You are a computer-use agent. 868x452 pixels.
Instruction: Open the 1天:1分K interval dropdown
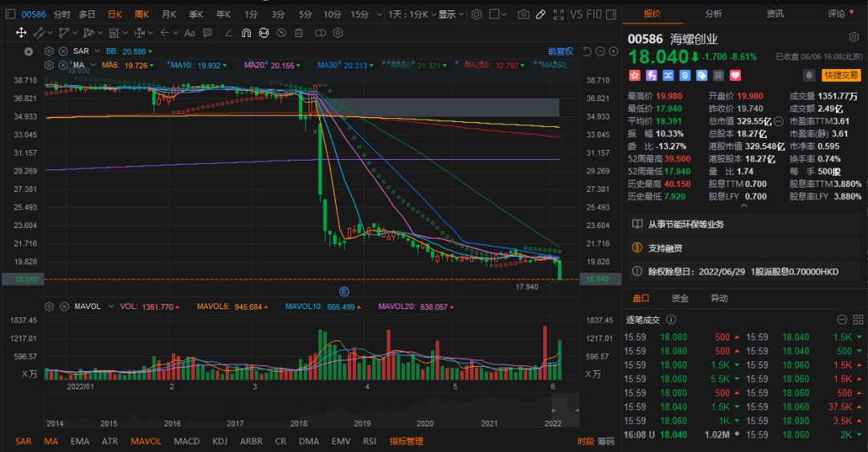[x=411, y=14]
